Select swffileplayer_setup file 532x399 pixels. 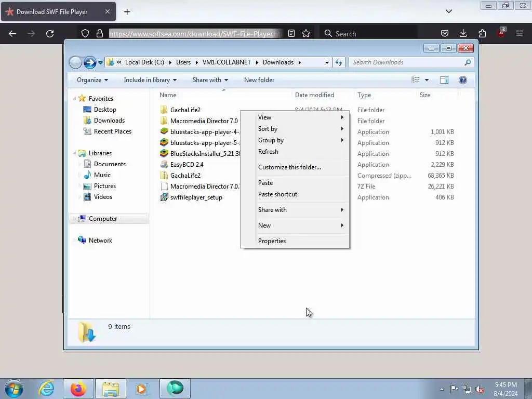pyautogui.click(x=196, y=197)
